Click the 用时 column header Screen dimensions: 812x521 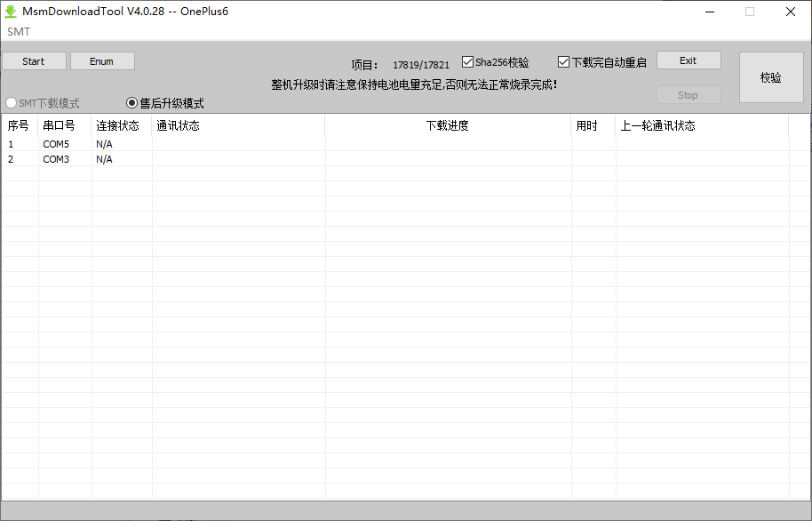point(593,125)
